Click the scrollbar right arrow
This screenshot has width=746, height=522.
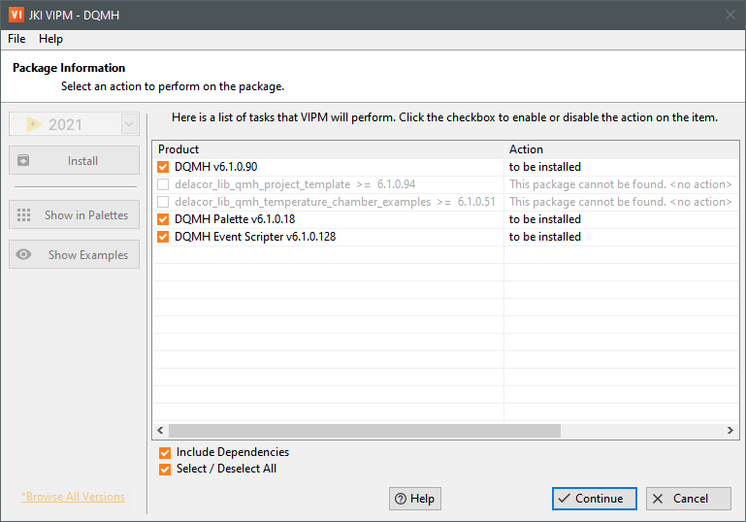coord(730,431)
